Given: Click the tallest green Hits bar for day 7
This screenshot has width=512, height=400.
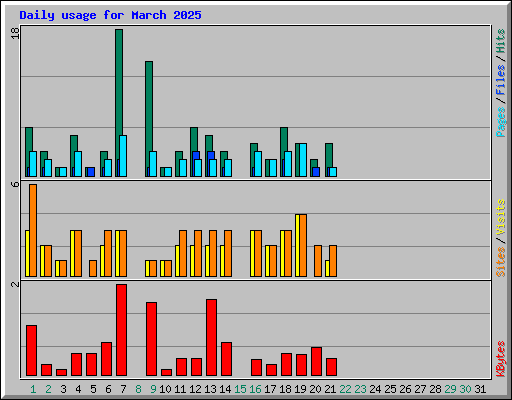Looking at the screenshot, I should tap(119, 103).
